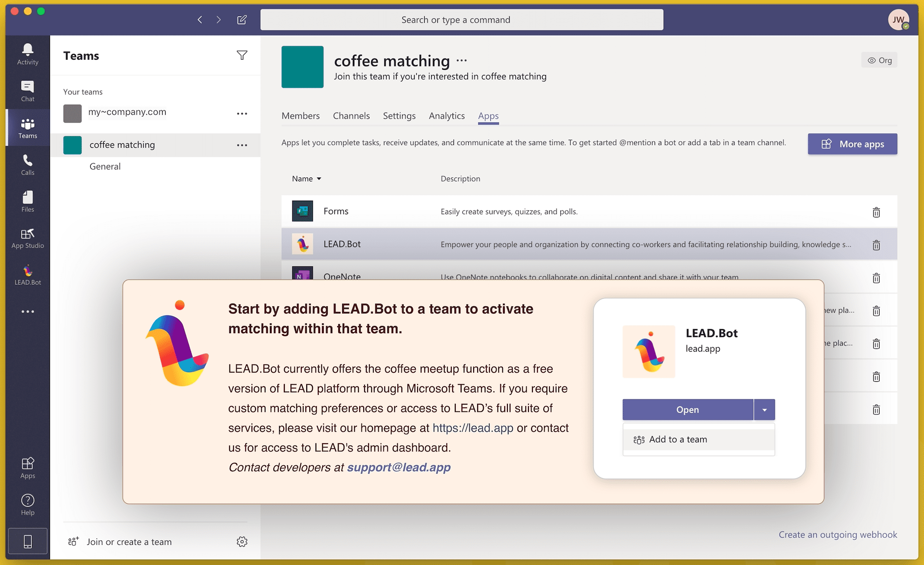Click the compose new chat icon
This screenshot has height=565, width=924.
pos(242,20)
